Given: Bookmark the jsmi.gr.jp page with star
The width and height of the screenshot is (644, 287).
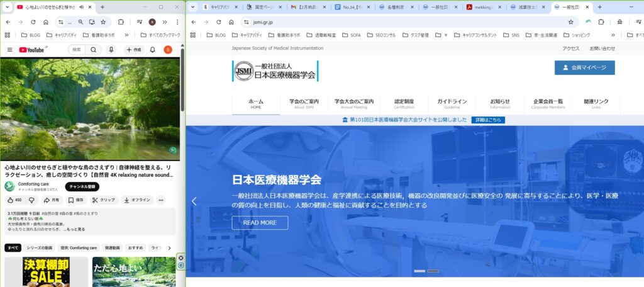Looking at the screenshot, I should pyautogui.click(x=570, y=22).
